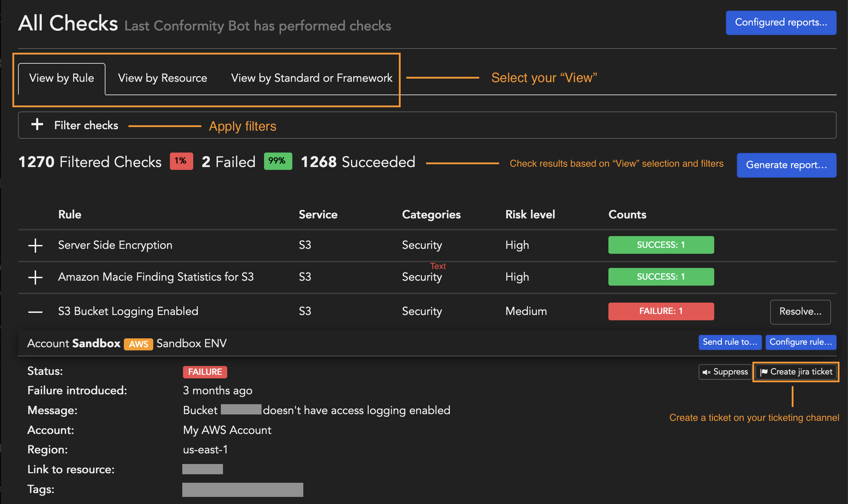Open Configured reports
The width and height of the screenshot is (848, 504).
781,23
